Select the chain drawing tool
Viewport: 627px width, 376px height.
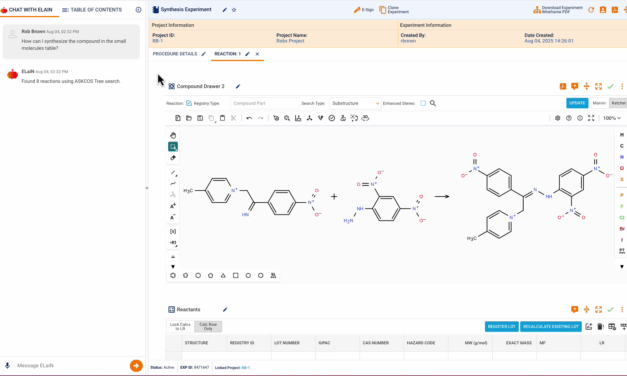point(173,184)
